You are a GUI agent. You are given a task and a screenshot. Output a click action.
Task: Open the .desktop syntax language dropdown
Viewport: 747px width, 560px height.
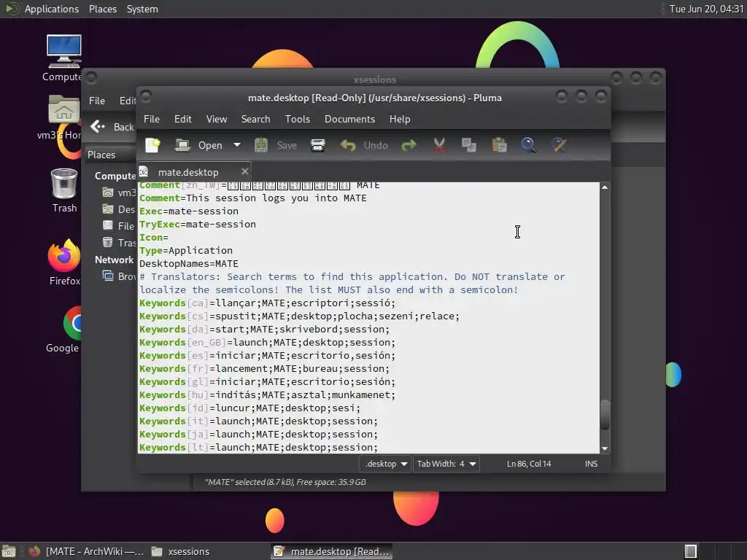[386, 464]
